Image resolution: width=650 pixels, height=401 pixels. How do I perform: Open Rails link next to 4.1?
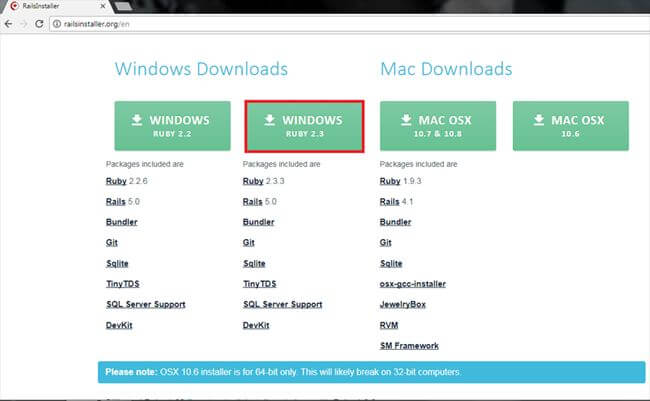coord(389,202)
